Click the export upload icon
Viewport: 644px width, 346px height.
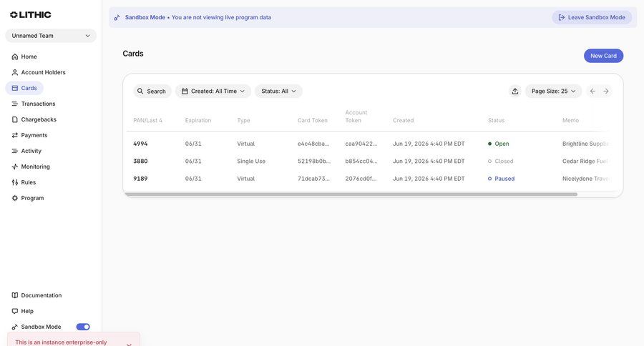point(515,91)
